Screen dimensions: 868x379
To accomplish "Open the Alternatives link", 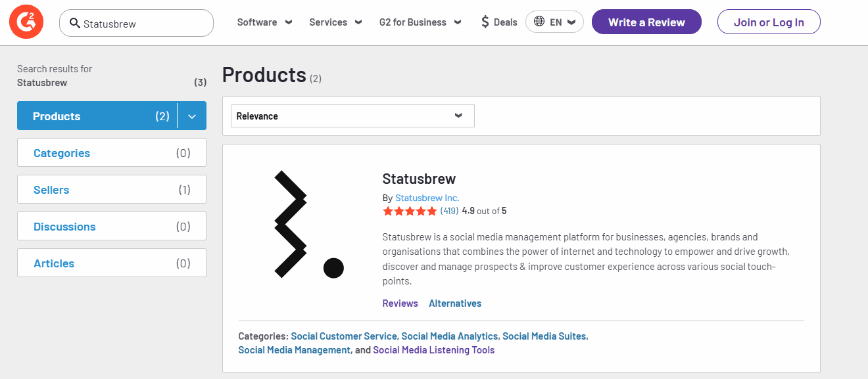I will (x=455, y=303).
